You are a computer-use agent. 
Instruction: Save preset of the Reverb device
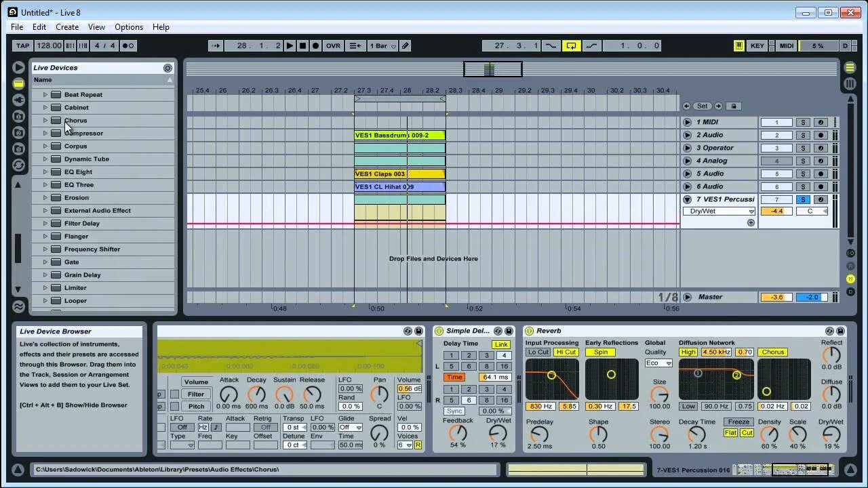[840, 331]
